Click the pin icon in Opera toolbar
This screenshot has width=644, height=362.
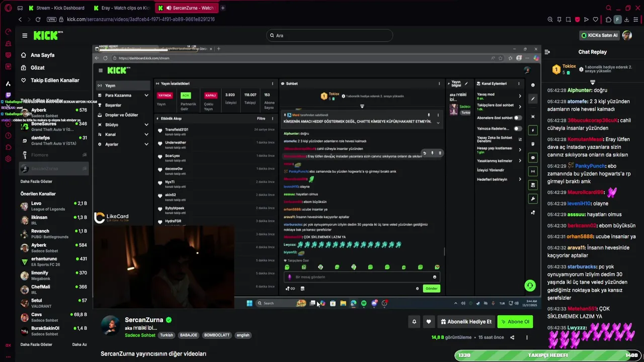pos(559,20)
